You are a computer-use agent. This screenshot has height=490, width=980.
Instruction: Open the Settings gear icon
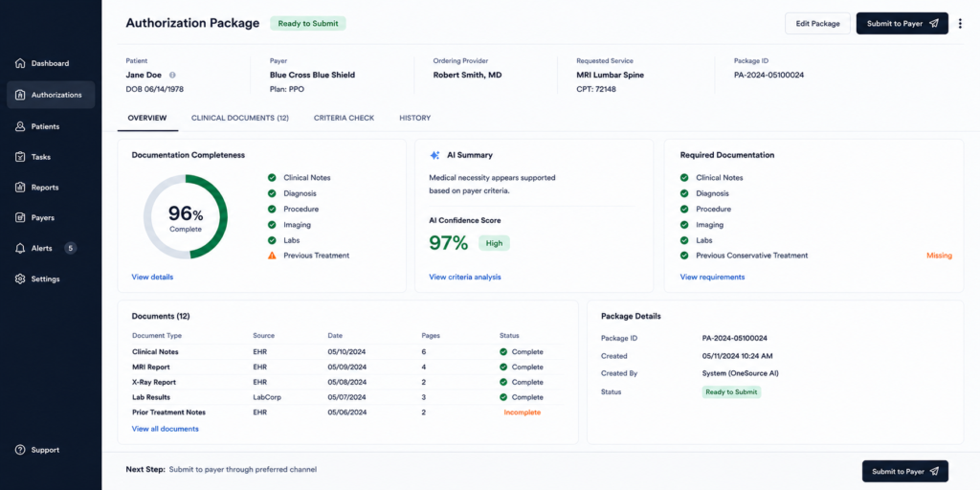click(20, 278)
